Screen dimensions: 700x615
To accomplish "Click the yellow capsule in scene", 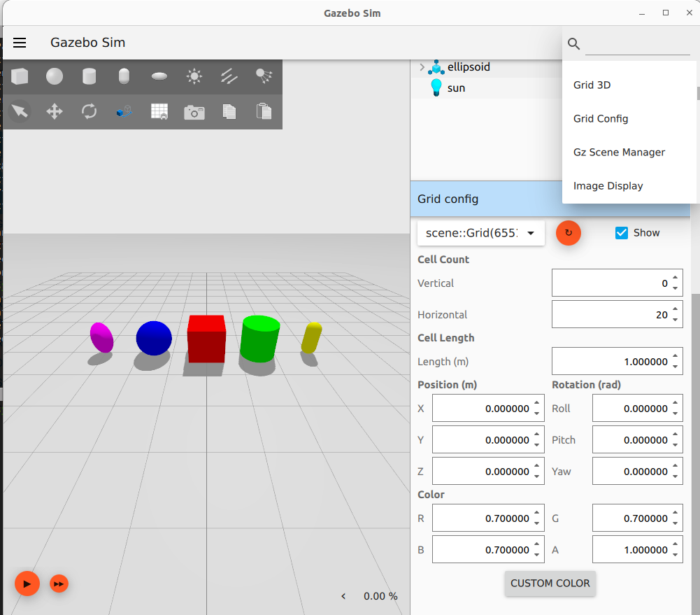I will [x=312, y=337].
